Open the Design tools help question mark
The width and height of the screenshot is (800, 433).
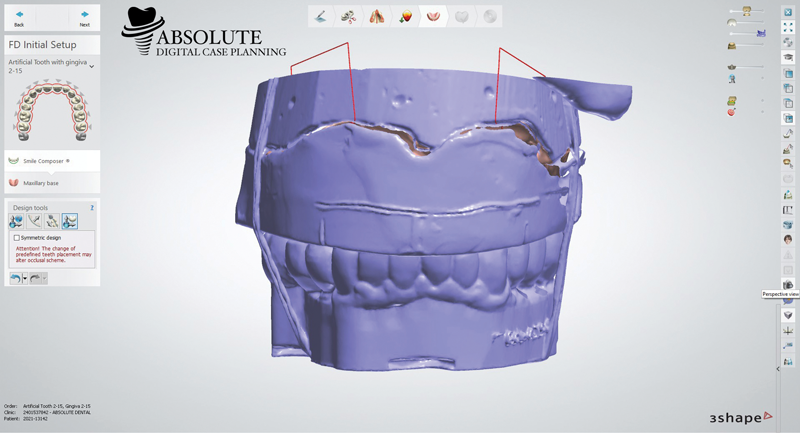coord(92,208)
